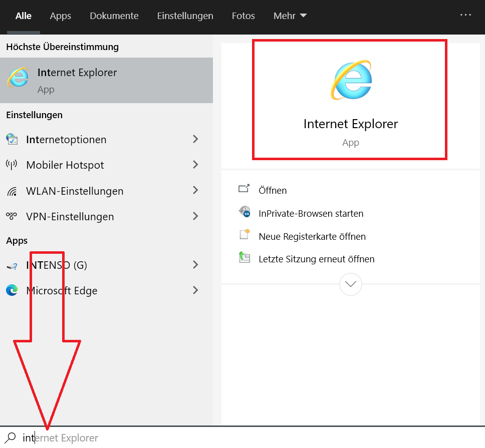Image resolution: width=485 pixels, height=448 pixels.
Task: Click the INTENSO (G) drive icon
Action: (12, 266)
